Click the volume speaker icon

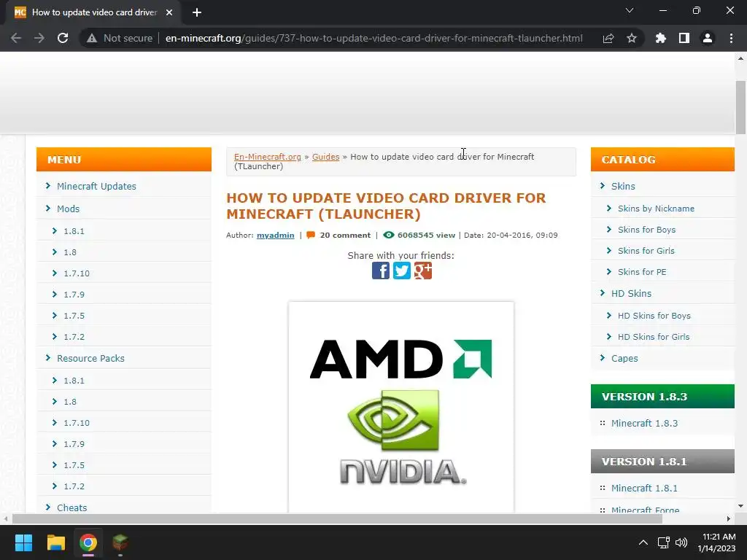pyautogui.click(x=681, y=542)
